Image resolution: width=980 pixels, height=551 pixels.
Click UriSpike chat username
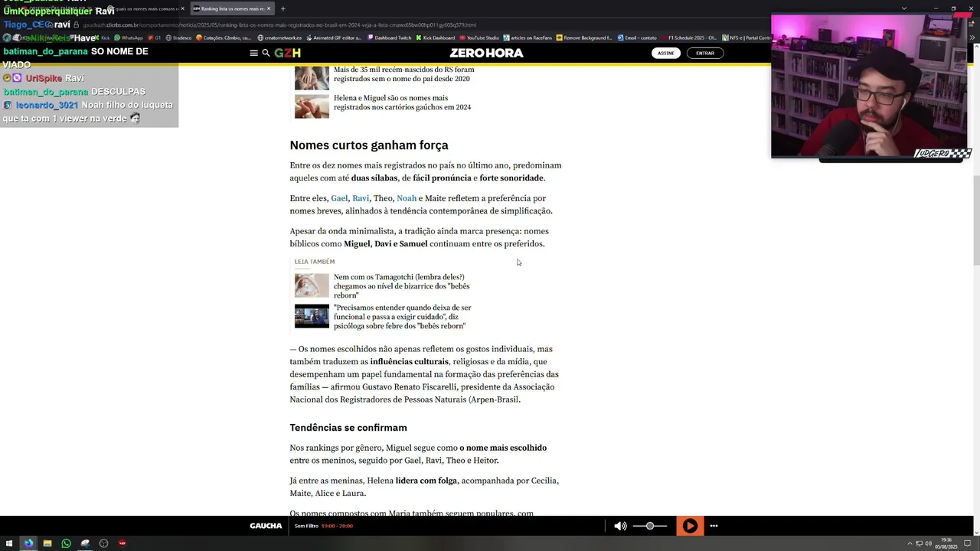(44, 78)
